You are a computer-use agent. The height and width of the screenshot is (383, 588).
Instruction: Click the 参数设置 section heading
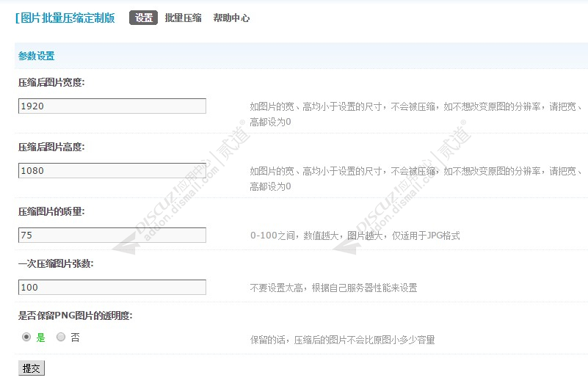click(x=37, y=56)
